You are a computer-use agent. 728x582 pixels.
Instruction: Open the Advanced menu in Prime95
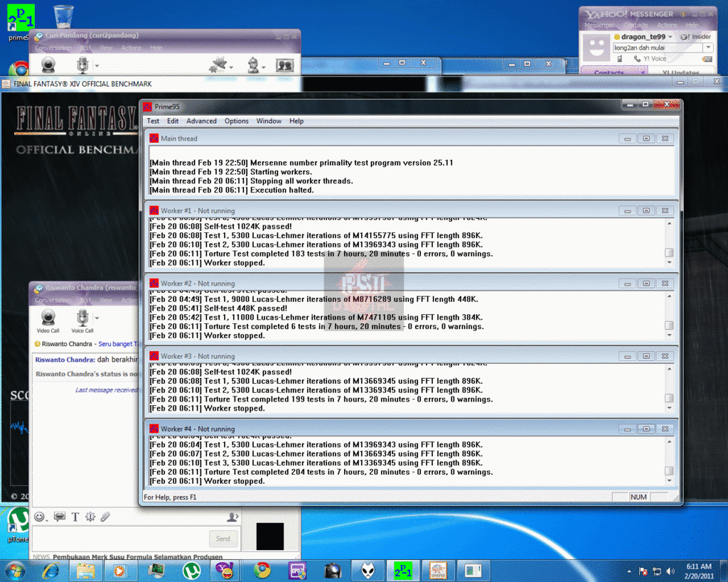click(201, 121)
